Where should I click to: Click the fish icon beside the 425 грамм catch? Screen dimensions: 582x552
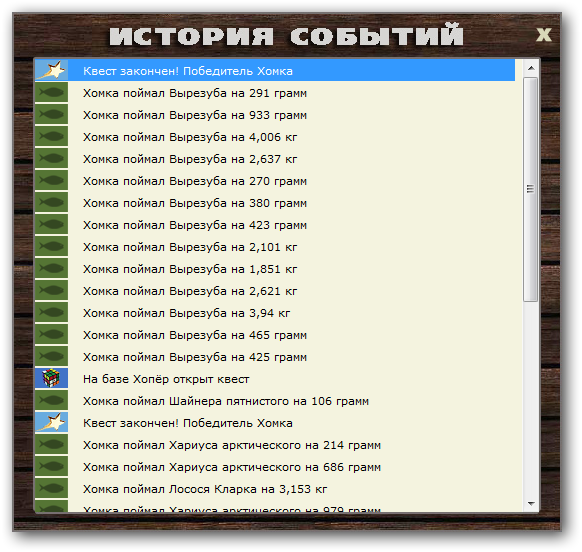tap(52, 356)
